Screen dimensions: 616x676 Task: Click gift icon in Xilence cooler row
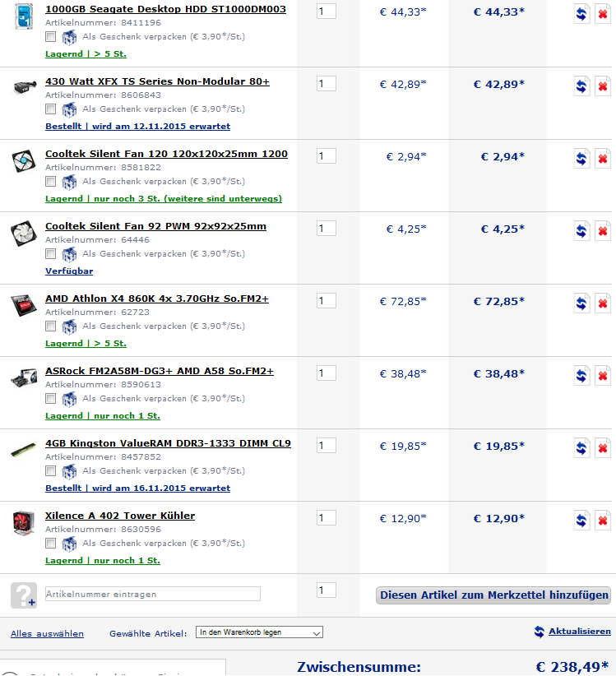[69, 544]
